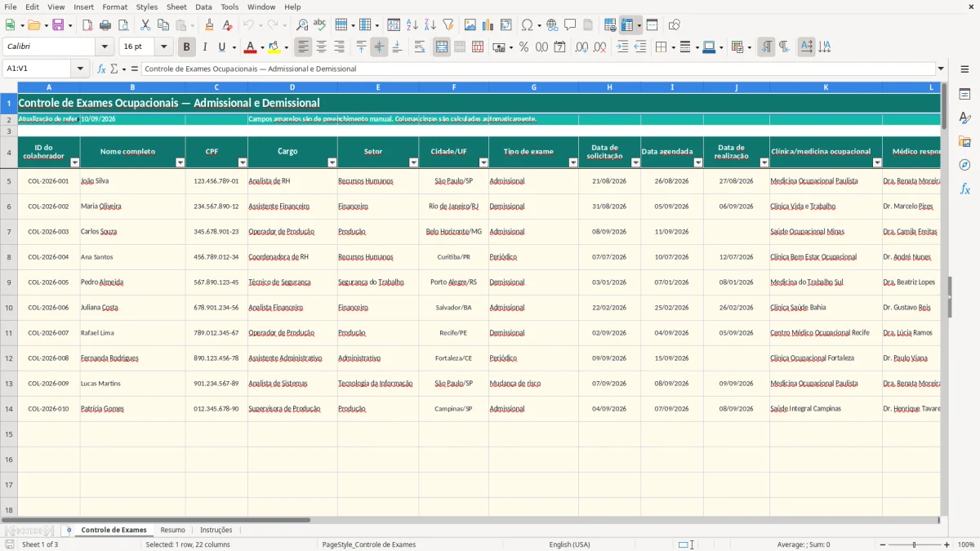Save the document with the Save icon
The height and width of the screenshot is (551, 980).
tap(58, 25)
